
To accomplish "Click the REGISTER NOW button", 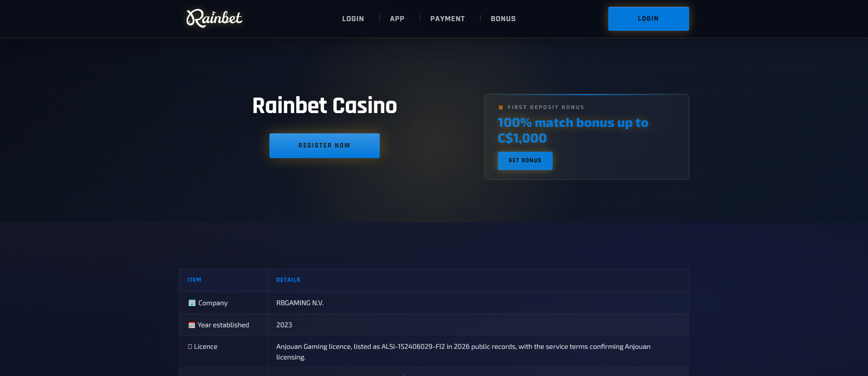I will pos(325,146).
